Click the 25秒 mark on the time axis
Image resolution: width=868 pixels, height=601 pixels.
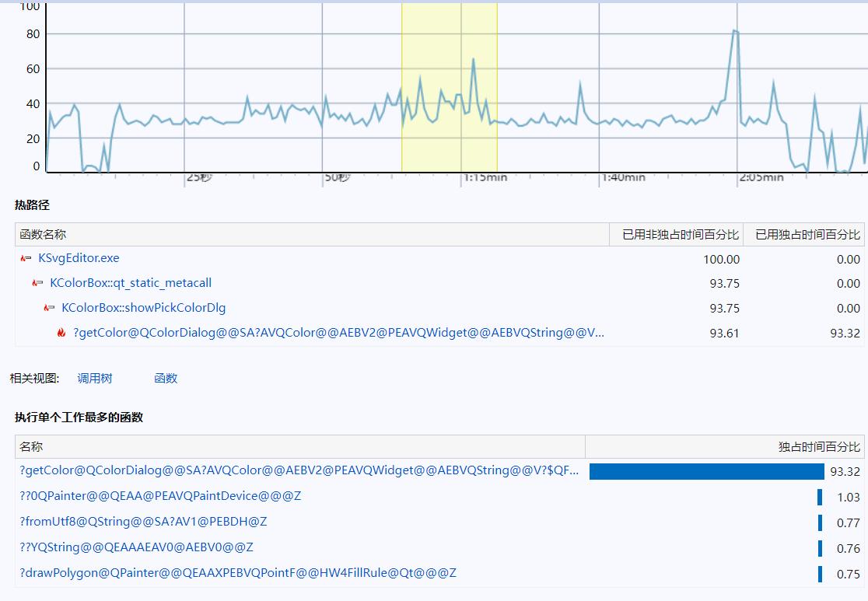[199, 177]
